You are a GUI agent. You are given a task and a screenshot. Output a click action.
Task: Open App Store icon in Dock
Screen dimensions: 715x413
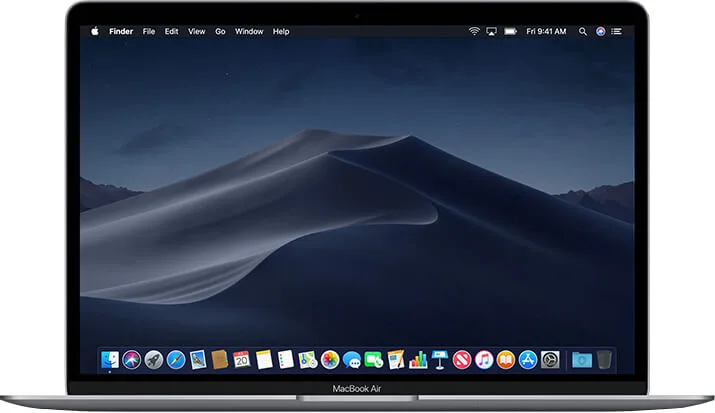coord(528,360)
